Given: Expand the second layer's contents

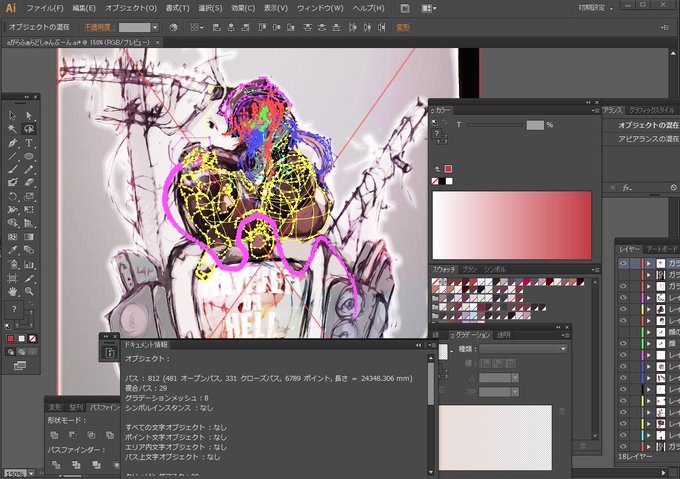Looking at the screenshot, I should (649, 275).
